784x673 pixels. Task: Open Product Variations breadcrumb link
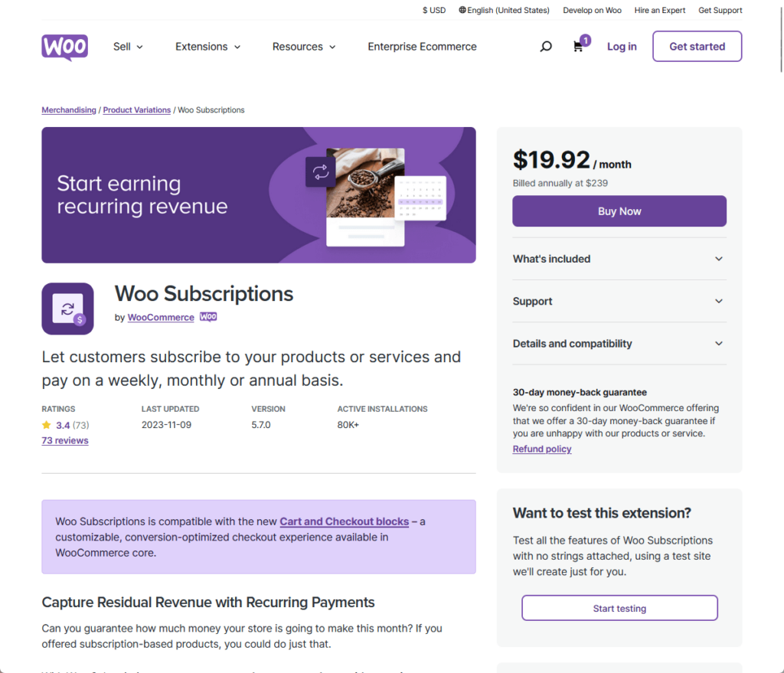[136, 110]
